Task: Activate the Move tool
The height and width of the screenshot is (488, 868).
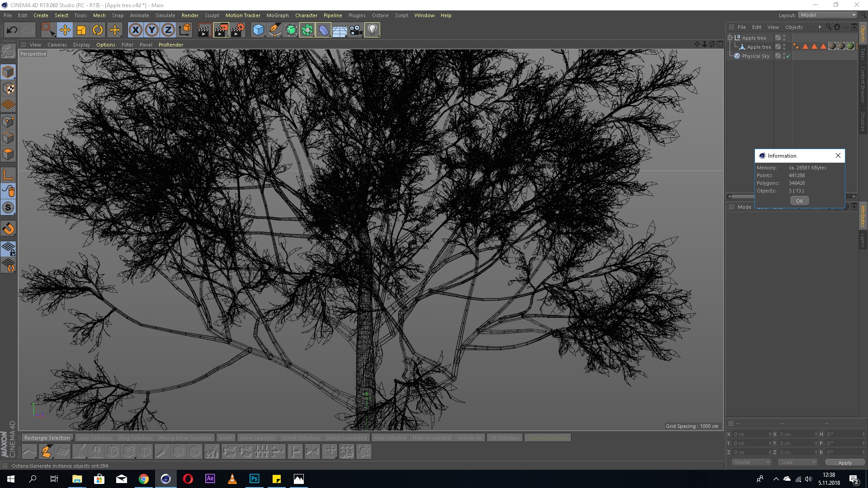Action: point(65,30)
